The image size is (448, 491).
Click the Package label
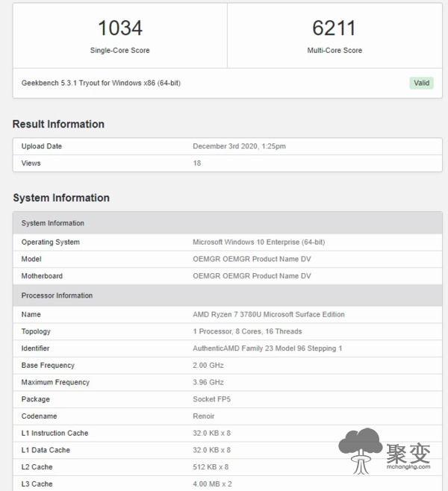(x=36, y=399)
